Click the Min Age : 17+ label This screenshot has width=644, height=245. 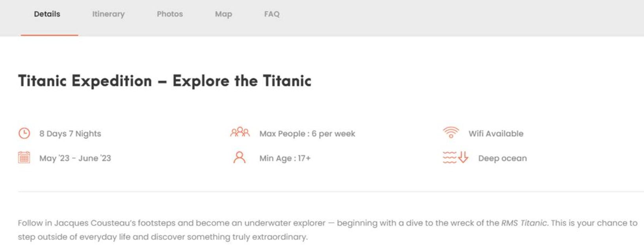click(x=285, y=158)
